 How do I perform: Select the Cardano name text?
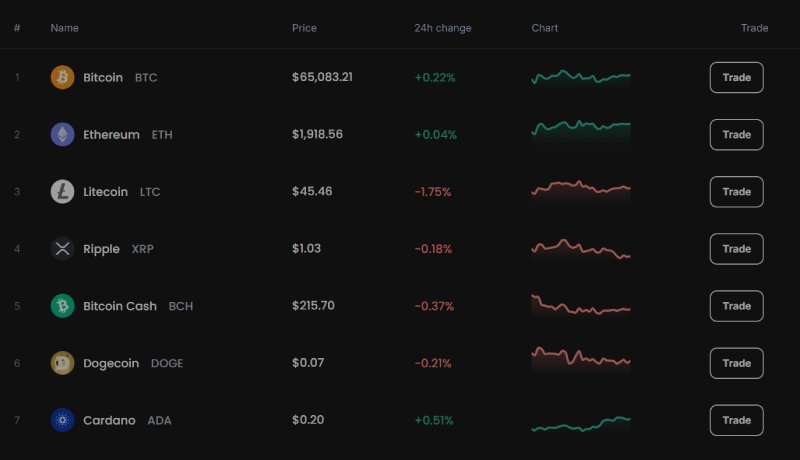109,420
